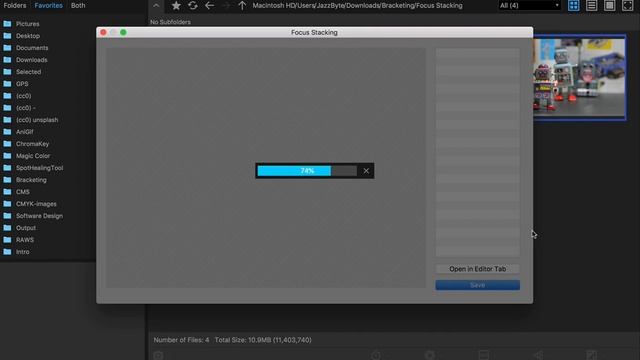Go back with the left arrow icon
Screen dimensions: 640x360
click(x=209, y=6)
